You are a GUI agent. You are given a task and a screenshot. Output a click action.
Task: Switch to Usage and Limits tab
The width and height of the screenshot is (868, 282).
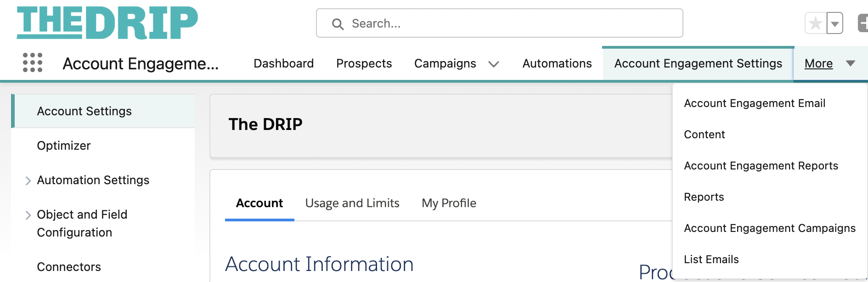(352, 203)
